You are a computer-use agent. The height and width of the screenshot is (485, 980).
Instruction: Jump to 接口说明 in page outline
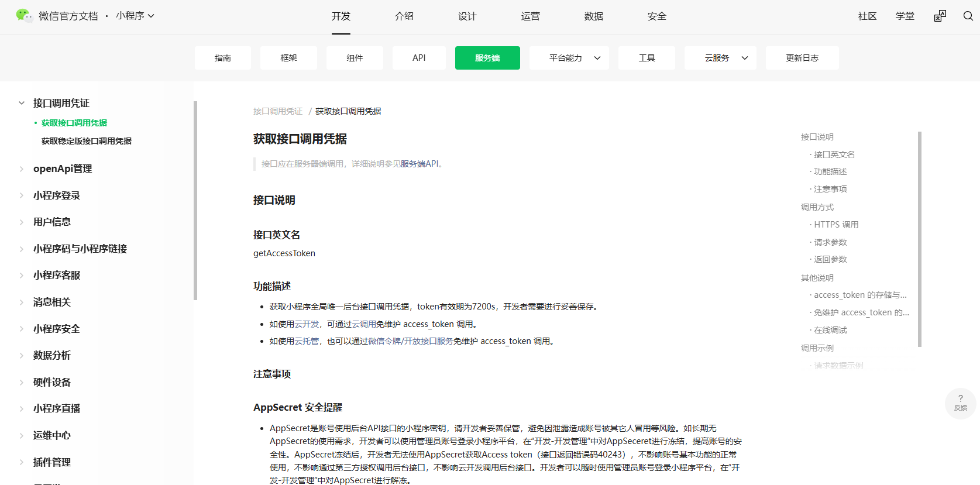click(x=817, y=137)
